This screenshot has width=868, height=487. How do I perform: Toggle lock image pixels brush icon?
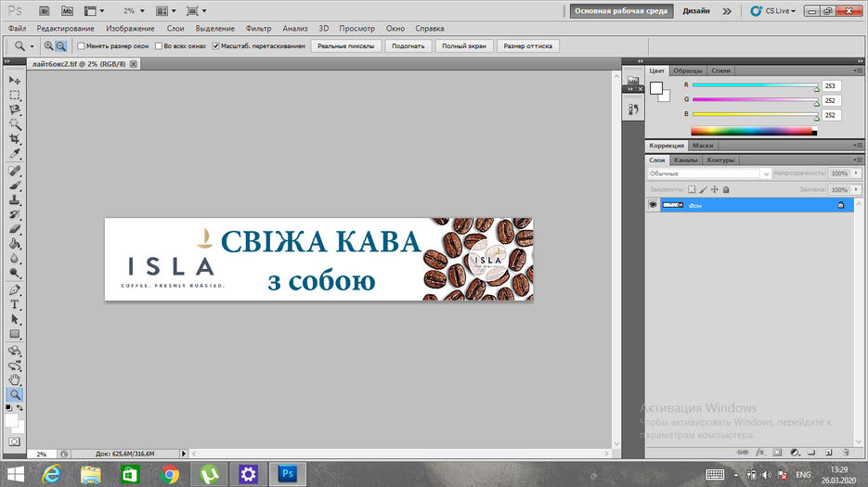[x=703, y=189]
